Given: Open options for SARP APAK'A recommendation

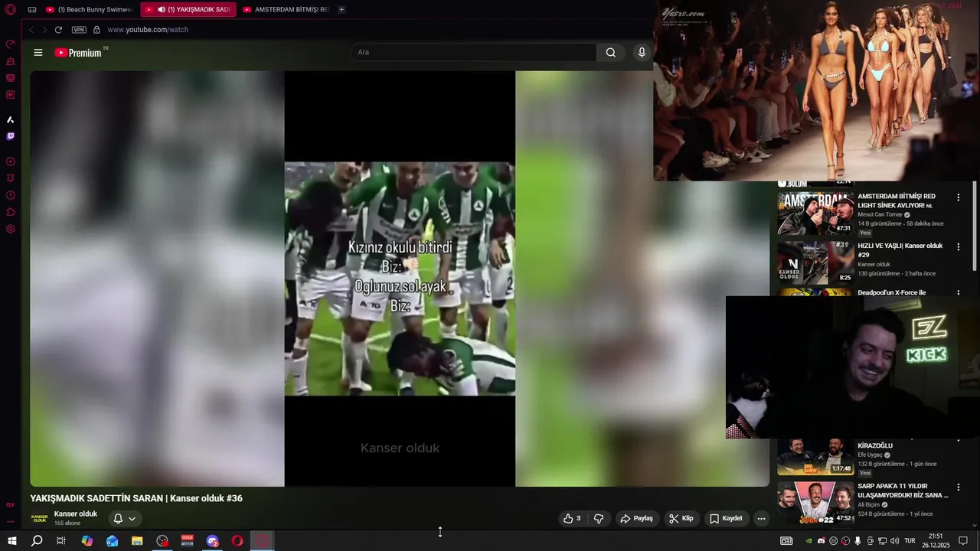Looking at the screenshot, I should pos(958,487).
